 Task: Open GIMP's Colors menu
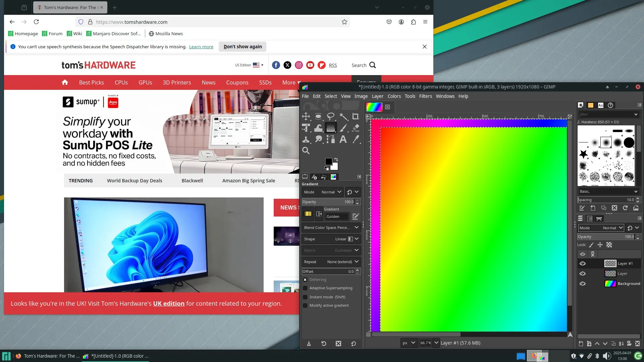point(394,96)
